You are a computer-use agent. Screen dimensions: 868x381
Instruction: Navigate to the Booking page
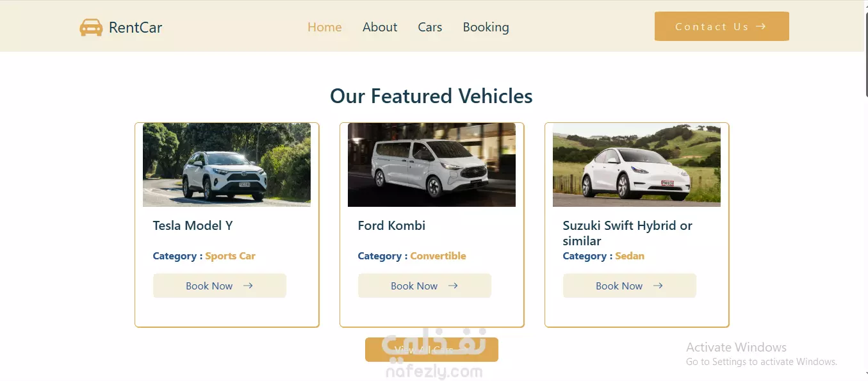(x=486, y=27)
